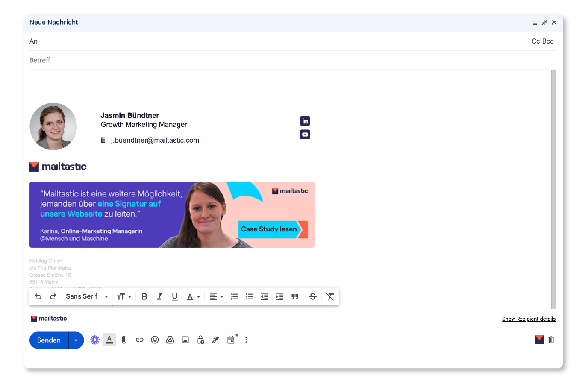588x378 pixels.
Task: Toggle full-screen compose arrows icon
Action: tap(544, 23)
